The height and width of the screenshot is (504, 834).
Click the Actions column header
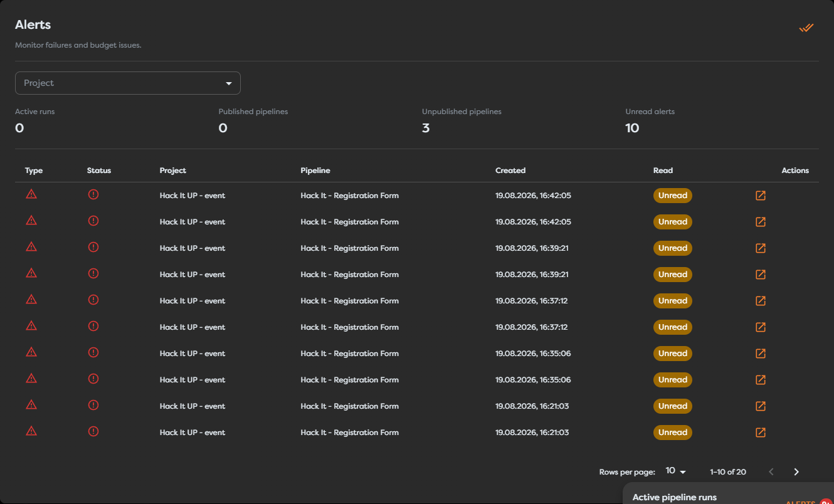(795, 171)
